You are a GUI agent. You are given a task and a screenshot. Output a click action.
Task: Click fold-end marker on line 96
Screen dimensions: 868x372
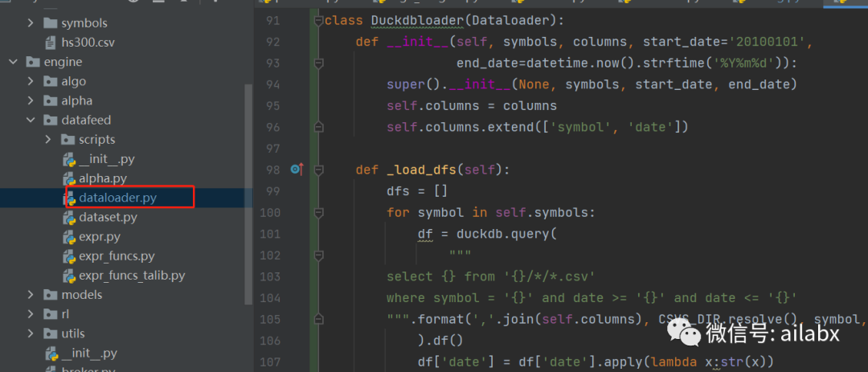pyautogui.click(x=318, y=127)
